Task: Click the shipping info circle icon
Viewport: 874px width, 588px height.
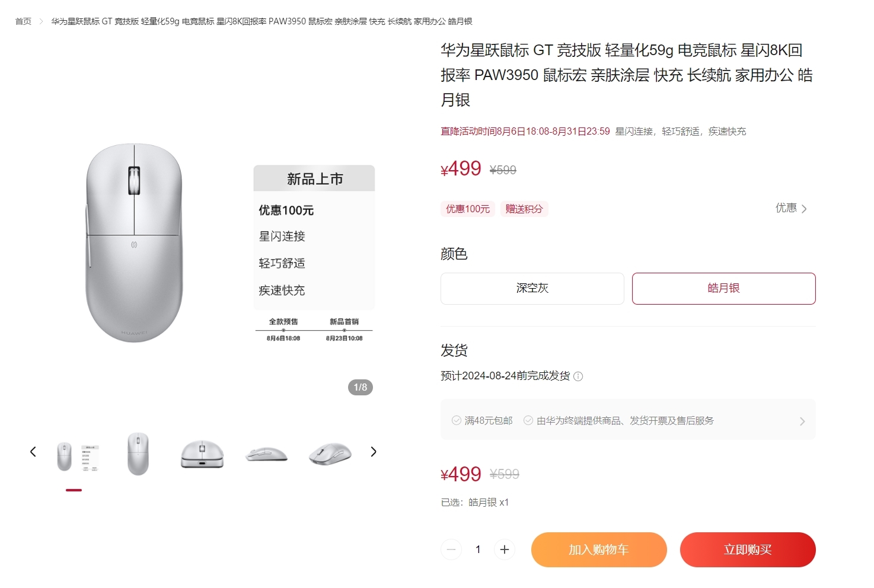Action: (x=578, y=376)
